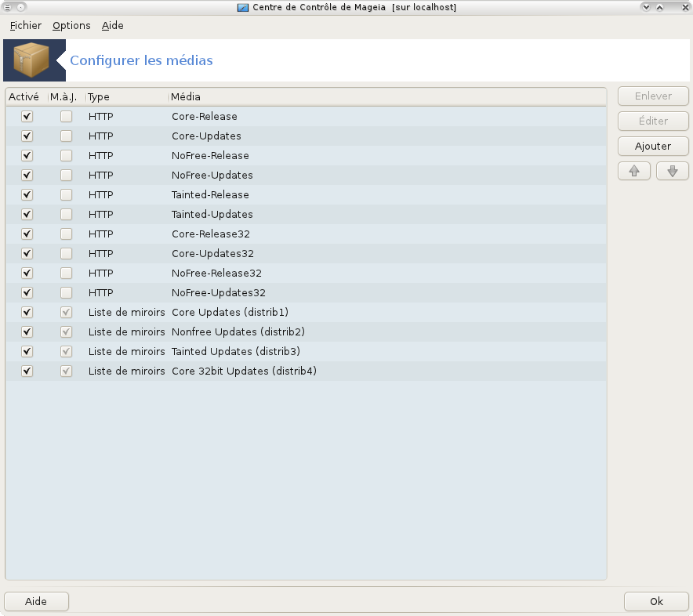Viewport: 693px width, 616px height.
Task: Toggle Activé for Core 32bit Updates (distrib4)
Action: tap(27, 371)
